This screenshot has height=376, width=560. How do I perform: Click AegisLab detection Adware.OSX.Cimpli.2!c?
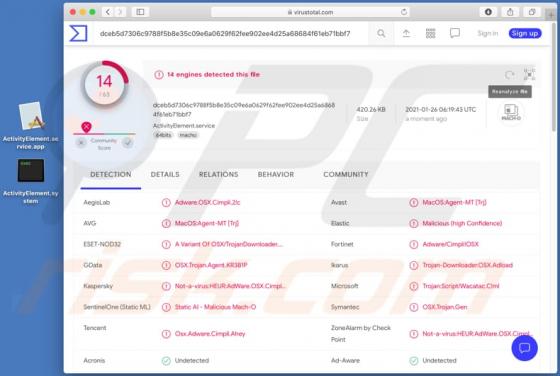tap(207, 202)
